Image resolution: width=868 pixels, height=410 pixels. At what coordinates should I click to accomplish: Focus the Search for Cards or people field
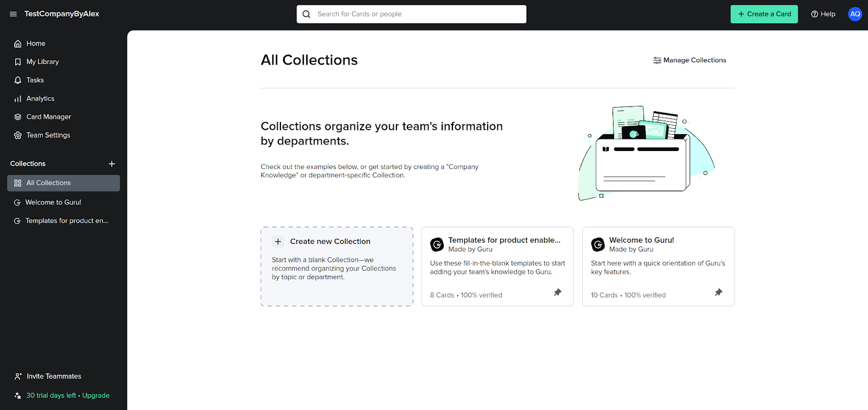pos(418,14)
